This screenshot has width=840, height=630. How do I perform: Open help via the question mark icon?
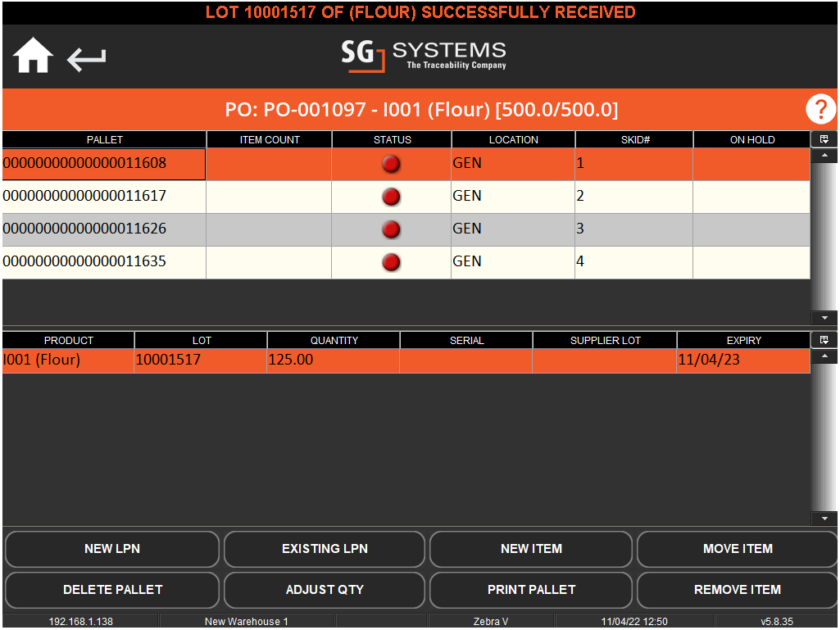(820, 108)
